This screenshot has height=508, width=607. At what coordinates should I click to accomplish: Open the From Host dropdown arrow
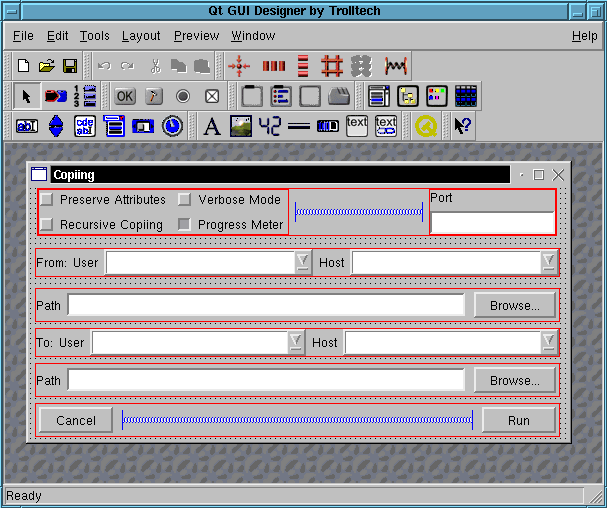tap(548, 262)
